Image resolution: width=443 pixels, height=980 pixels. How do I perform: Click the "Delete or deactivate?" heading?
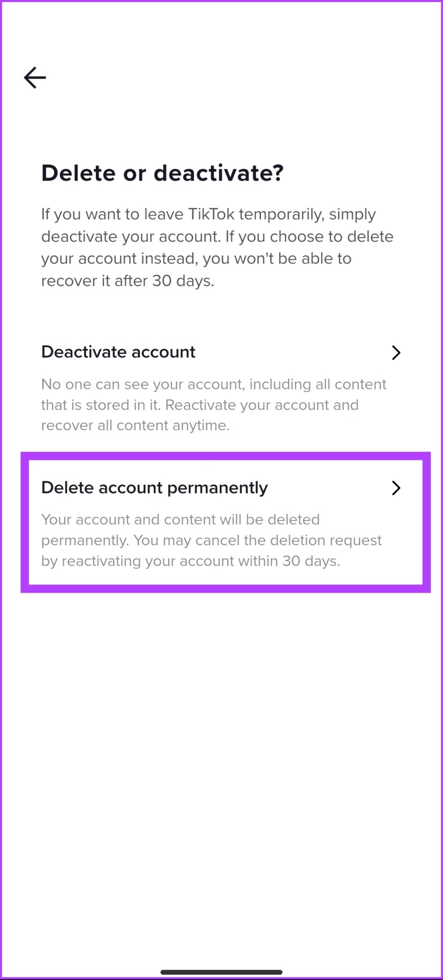pos(162,173)
